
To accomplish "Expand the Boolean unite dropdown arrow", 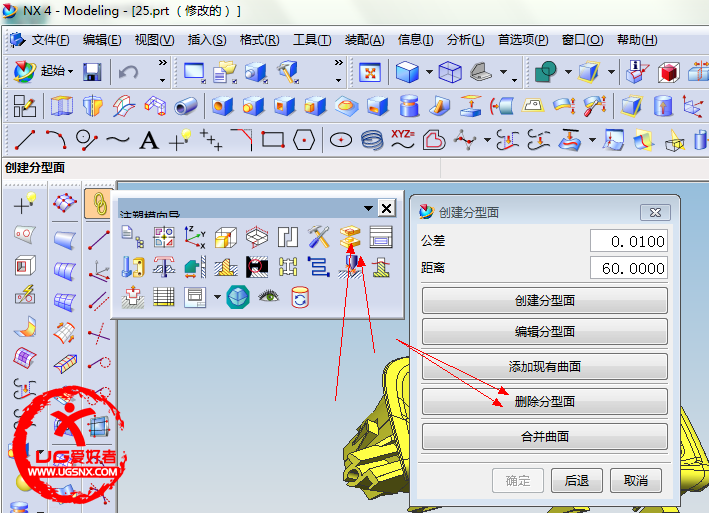I will tap(568, 71).
